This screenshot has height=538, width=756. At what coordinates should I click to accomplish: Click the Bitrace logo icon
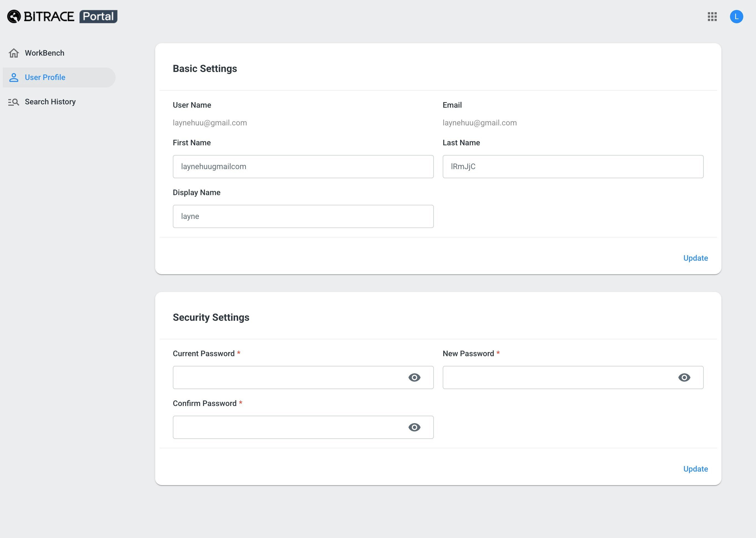tap(14, 17)
